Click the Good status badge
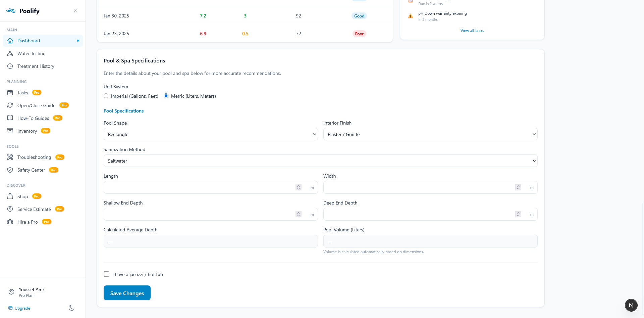The height and width of the screenshot is (318, 644). coord(359,16)
